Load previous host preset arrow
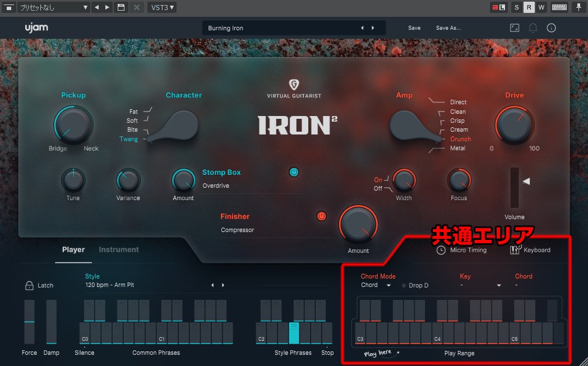Screen dimensions: 588x366 [97, 7]
